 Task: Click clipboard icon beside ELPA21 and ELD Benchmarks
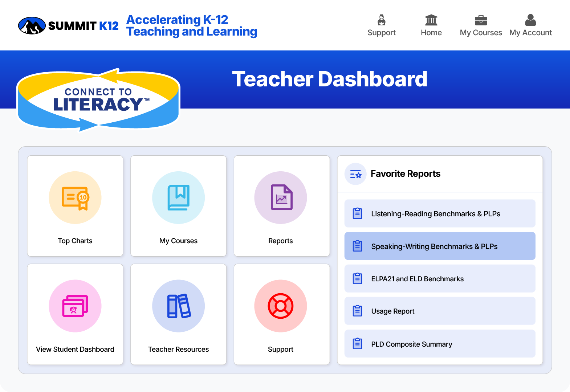tap(358, 278)
